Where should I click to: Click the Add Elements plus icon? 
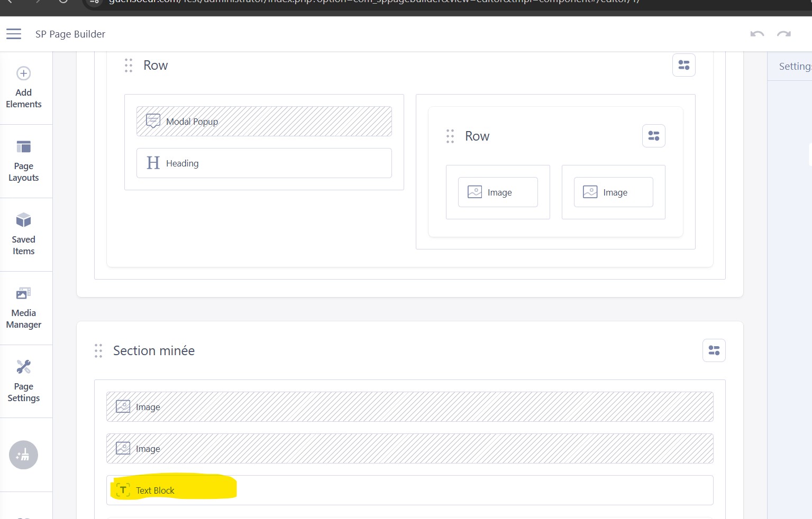click(23, 73)
